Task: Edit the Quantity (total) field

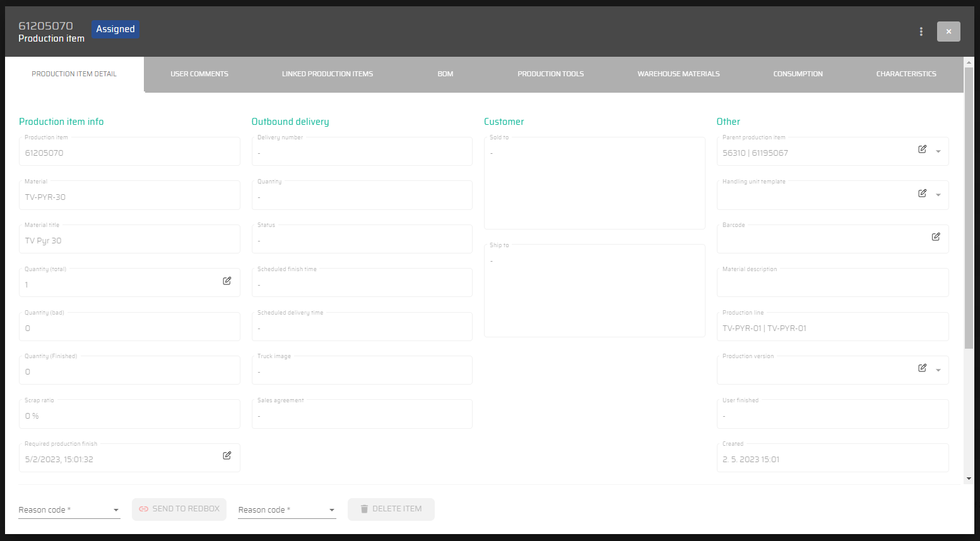Action: pyautogui.click(x=227, y=281)
